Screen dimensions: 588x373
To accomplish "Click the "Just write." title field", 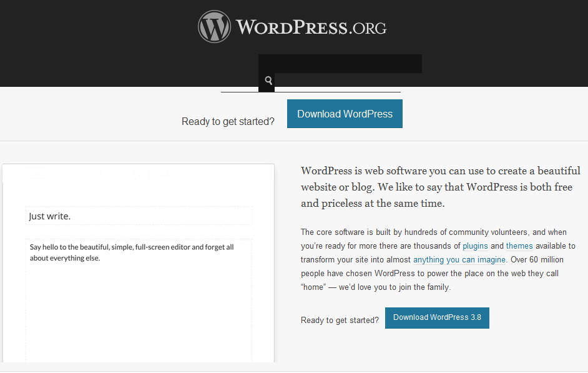I will pyautogui.click(x=139, y=216).
